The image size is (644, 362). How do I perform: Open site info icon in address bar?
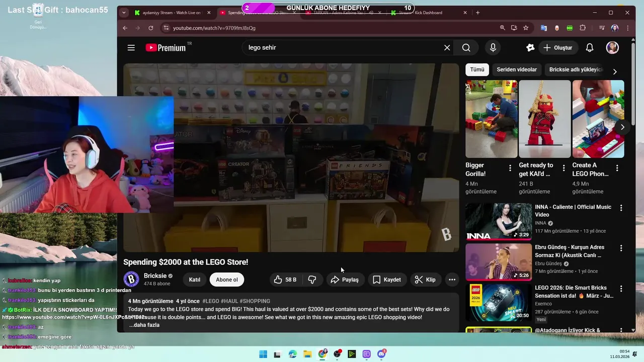(167, 28)
